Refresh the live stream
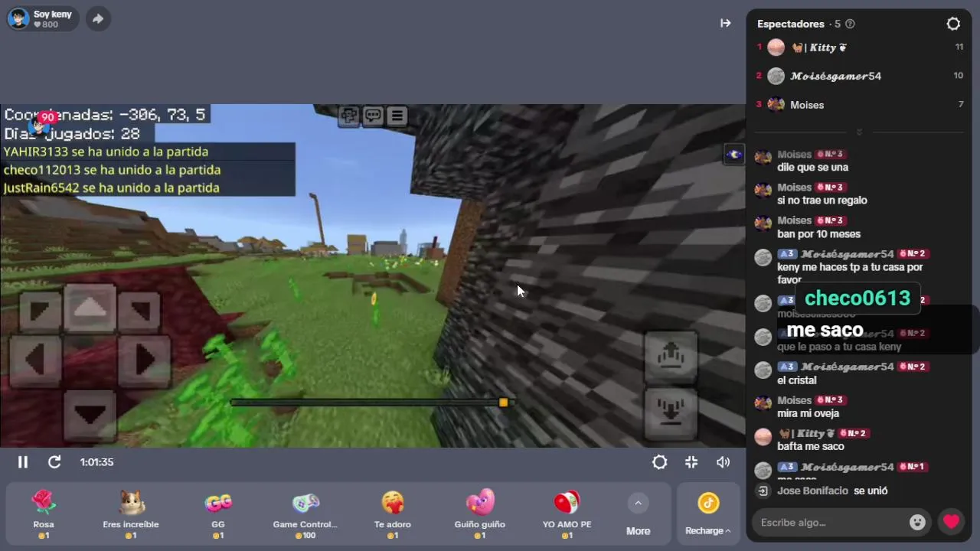 (x=54, y=462)
